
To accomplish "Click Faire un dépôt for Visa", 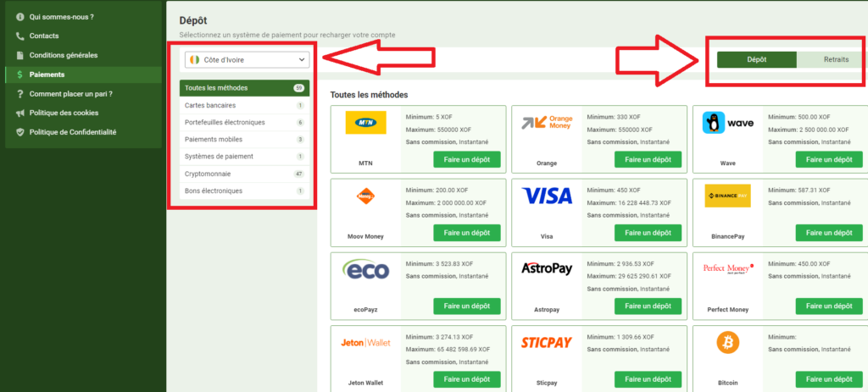I will pyautogui.click(x=648, y=233).
